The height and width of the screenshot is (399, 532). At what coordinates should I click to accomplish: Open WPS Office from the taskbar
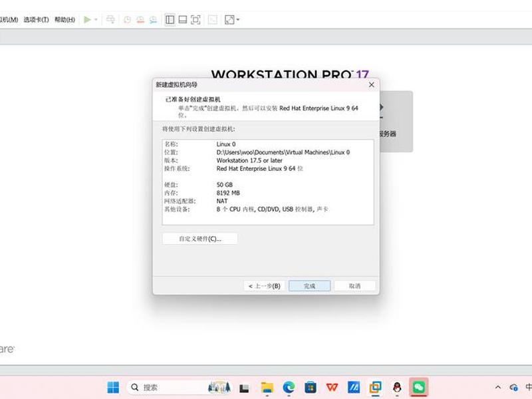[x=332, y=387]
